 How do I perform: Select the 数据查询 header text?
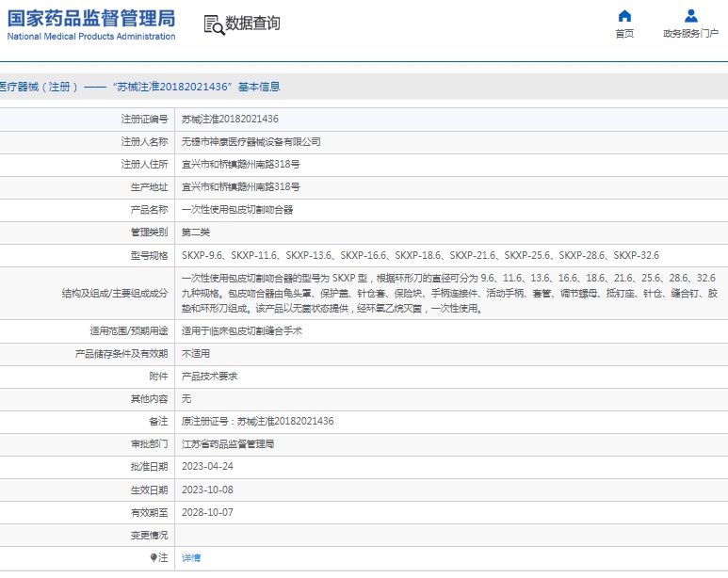[x=252, y=24]
